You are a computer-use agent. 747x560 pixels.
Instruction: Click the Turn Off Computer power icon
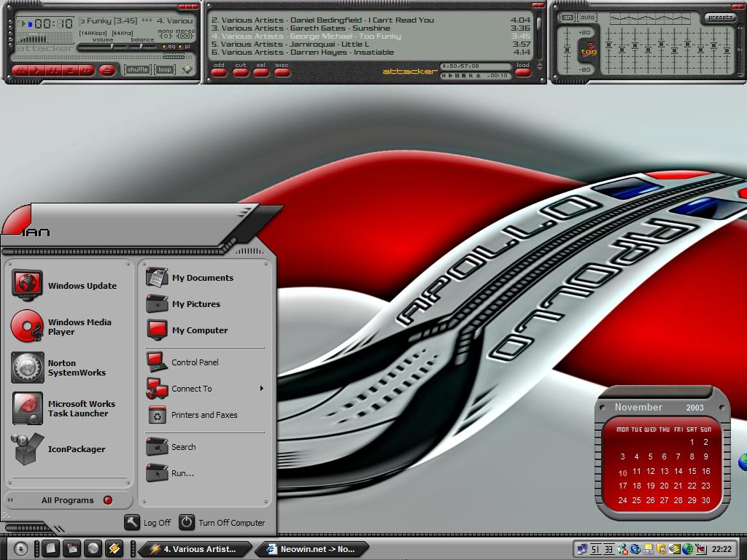[x=187, y=522]
